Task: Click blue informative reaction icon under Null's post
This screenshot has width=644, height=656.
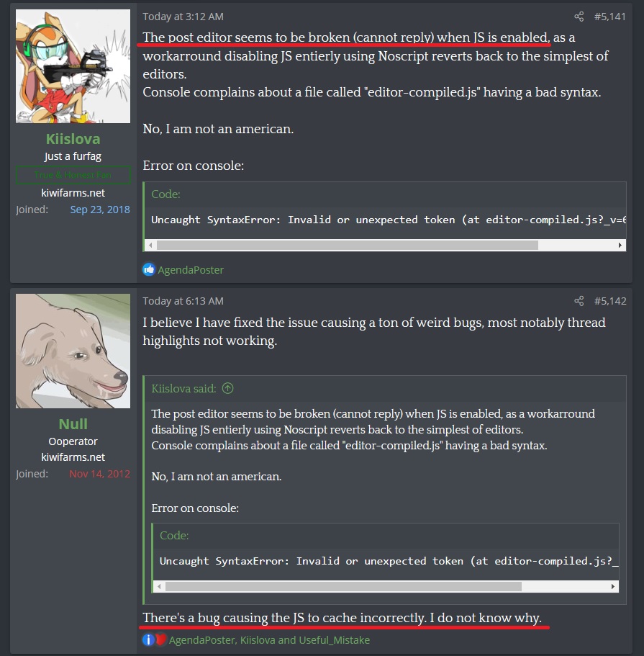Action: 148,639
